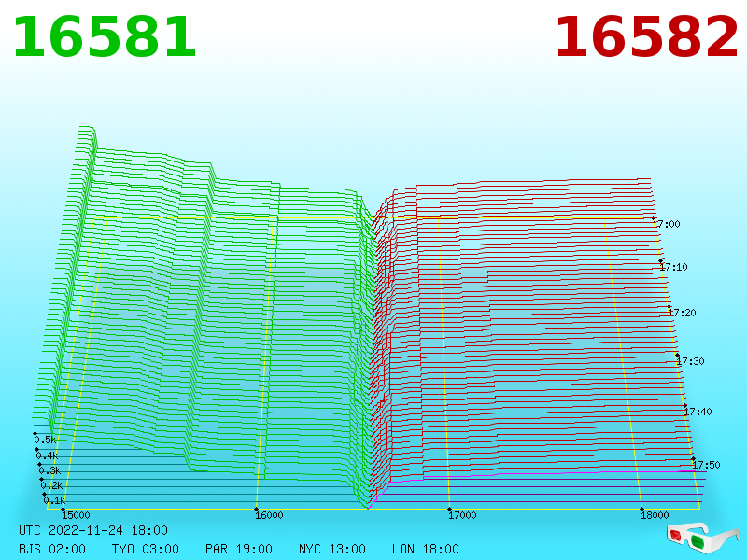Select the 17:10 time axis label
Screen dimensions: 747x560
pos(673,267)
